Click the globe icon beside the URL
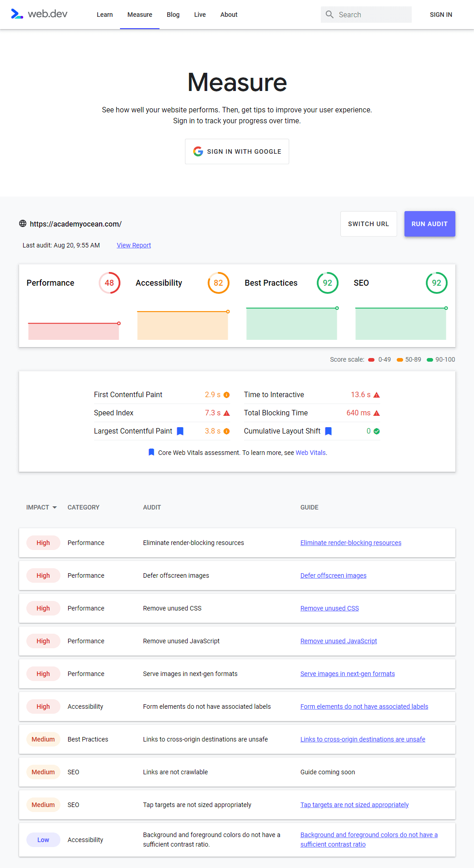 click(x=23, y=223)
